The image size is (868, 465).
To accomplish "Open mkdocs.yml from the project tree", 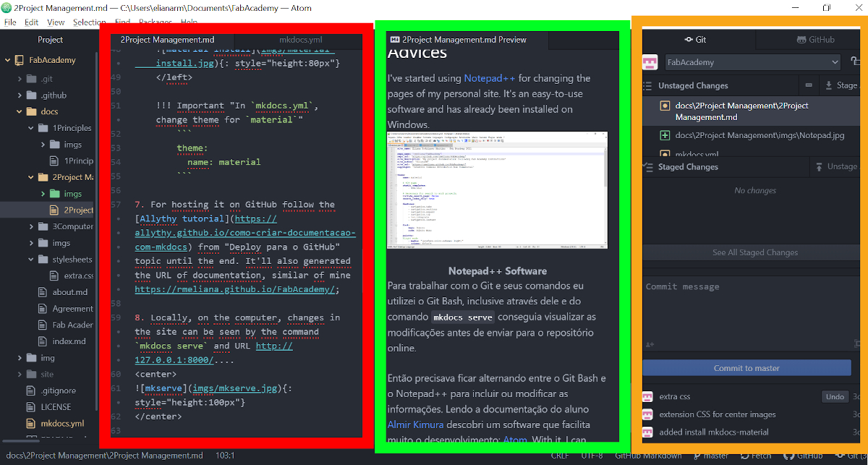I will pyautogui.click(x=62, y=424).
